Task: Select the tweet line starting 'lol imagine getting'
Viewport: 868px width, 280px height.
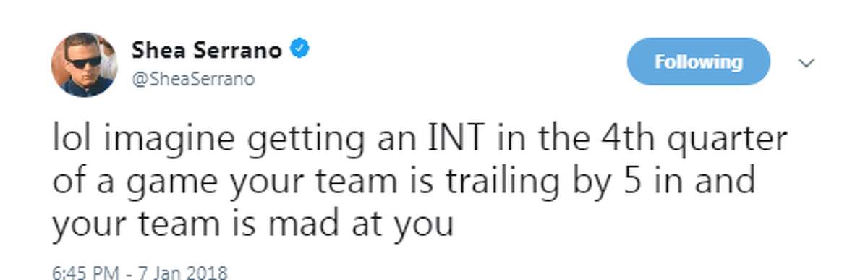Action: [419, 139]
